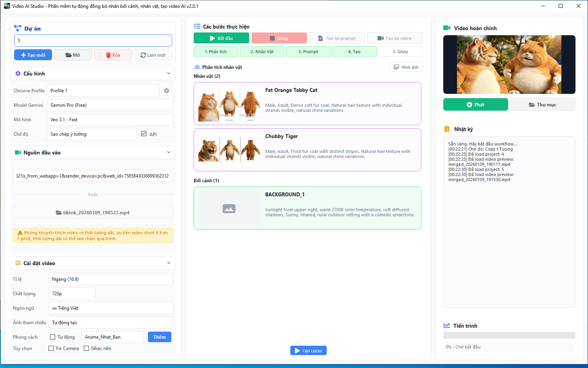Image resolution: width=588 pixels, height=368 pixels.
Task: Enable the Nhạc nền checkbox
Action: 86,348
